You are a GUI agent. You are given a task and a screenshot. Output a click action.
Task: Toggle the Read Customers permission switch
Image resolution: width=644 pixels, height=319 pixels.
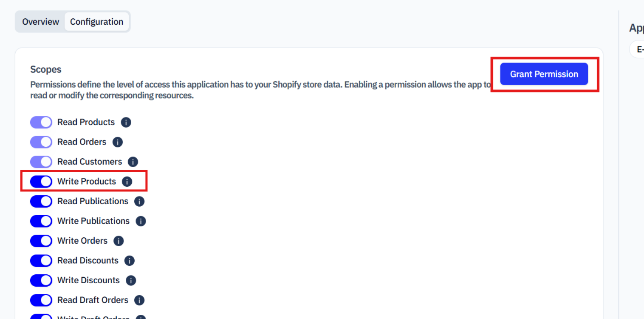click(41, 162)
